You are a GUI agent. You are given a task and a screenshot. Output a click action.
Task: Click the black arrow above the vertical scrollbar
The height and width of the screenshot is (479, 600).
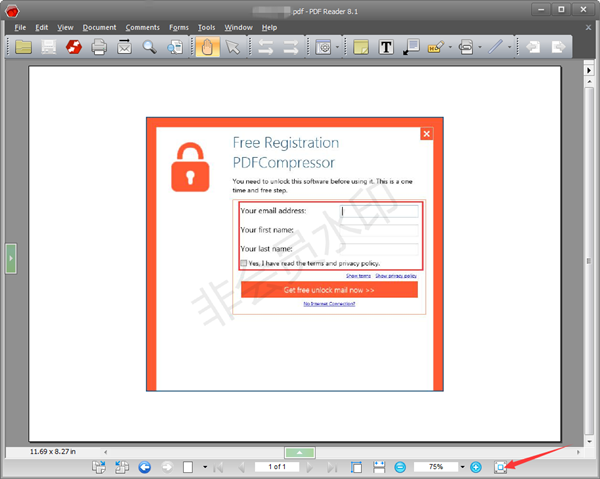click(x=589, y=70)
